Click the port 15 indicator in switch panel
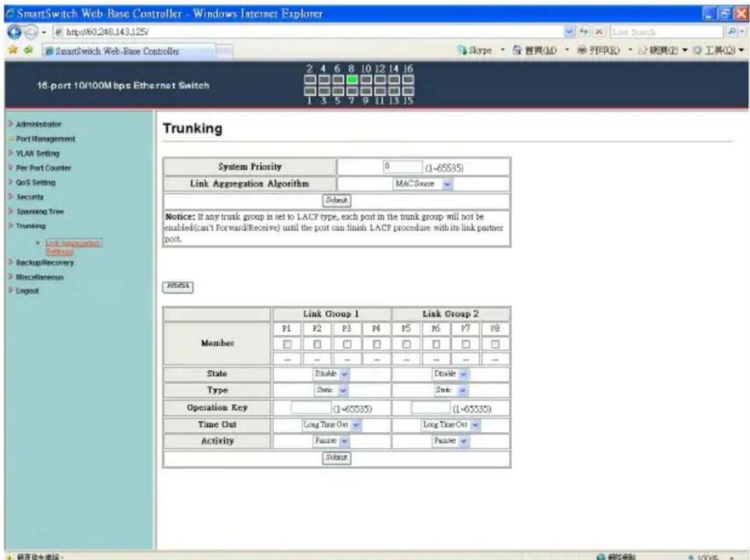This screenshot has width=750, height=560. pyautogui.click(x=408, y=90)
